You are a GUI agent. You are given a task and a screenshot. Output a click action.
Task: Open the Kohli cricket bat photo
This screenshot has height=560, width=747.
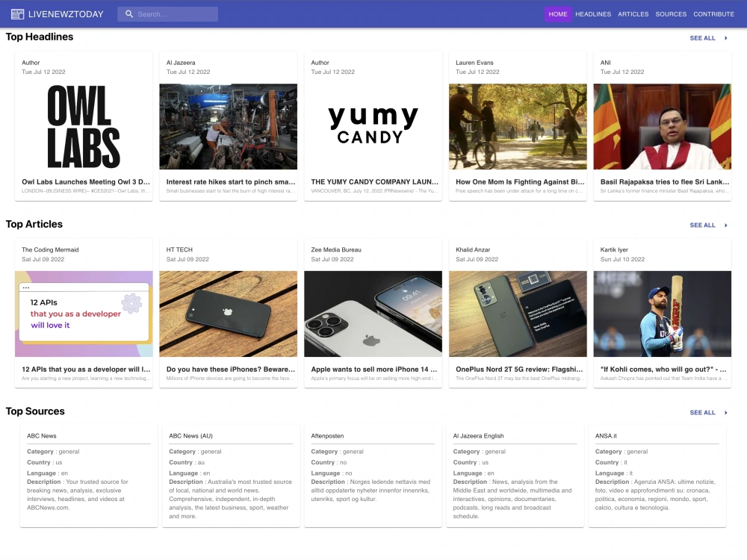662,314
